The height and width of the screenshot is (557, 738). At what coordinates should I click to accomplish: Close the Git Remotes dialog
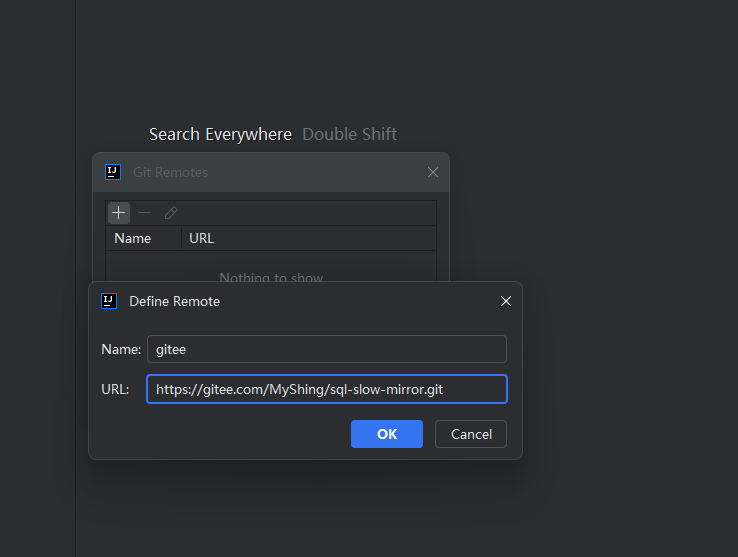(433, 172)
